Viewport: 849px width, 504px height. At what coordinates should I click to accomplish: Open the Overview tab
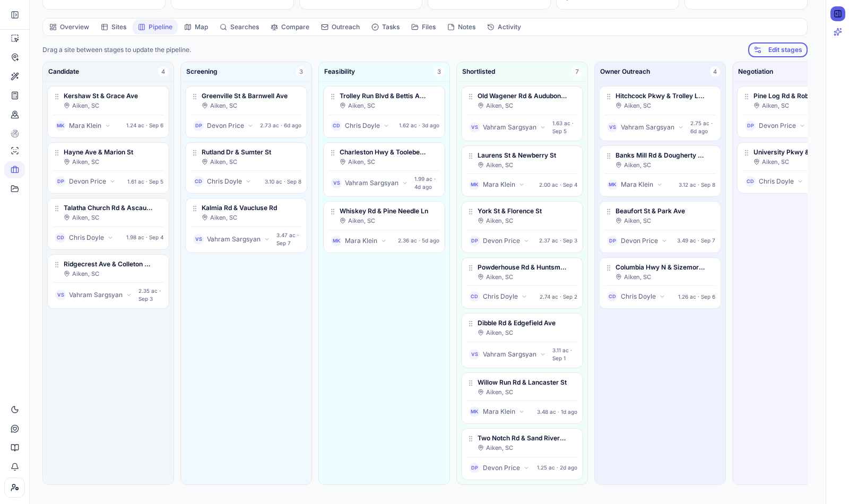(69, 27)
